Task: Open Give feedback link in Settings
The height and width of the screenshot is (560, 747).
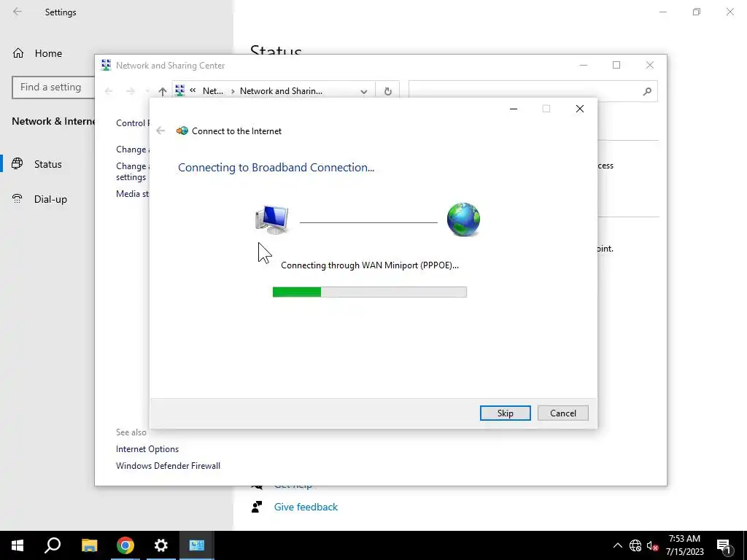Action: pyautogui.click(x=306, y=507)
